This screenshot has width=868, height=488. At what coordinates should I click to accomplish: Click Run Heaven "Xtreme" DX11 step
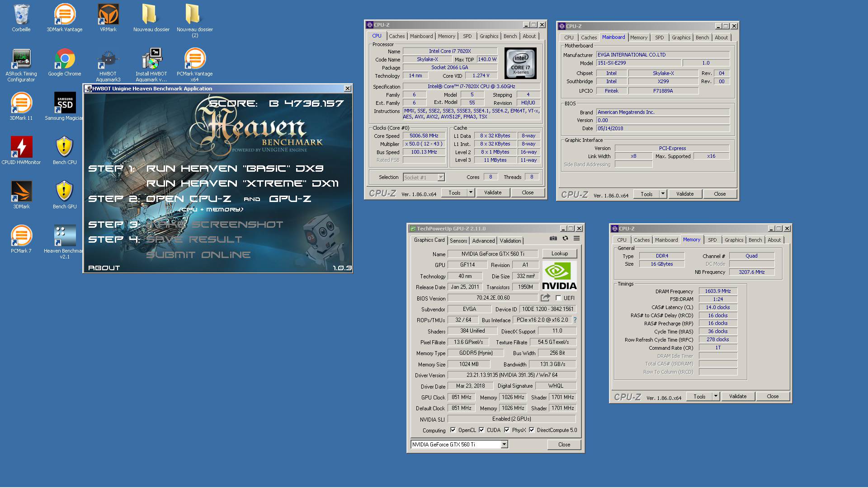click(x=242, y=183)
